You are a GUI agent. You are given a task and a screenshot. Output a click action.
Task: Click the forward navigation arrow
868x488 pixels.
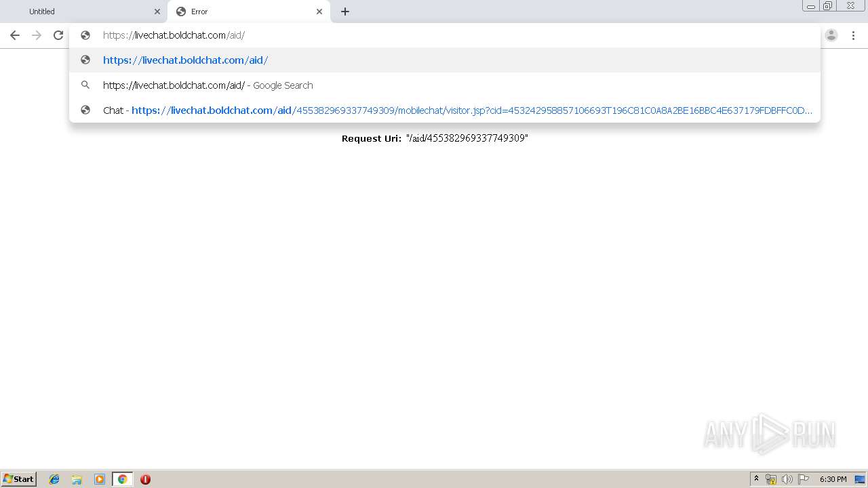coord(37,35)
